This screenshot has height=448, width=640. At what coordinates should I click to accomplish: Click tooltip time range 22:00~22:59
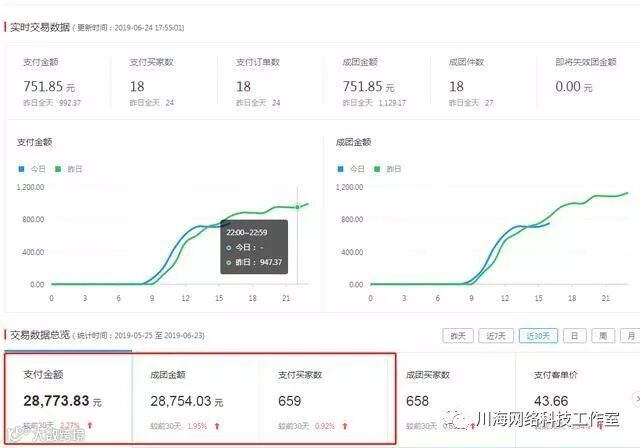pos(247,233)
